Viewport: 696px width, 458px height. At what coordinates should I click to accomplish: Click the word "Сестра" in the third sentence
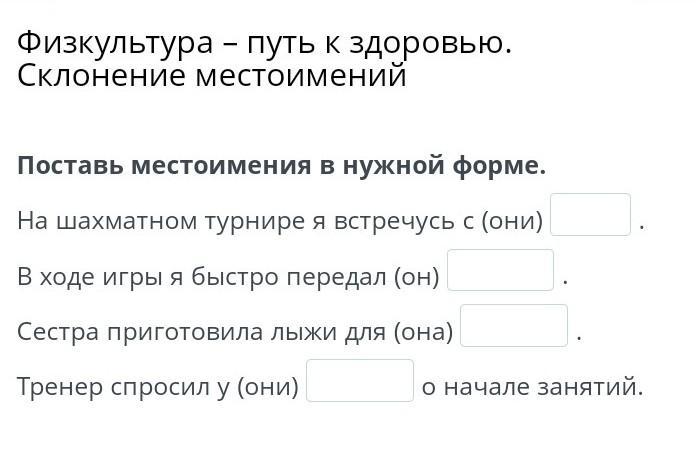click(x=51, y=332)
